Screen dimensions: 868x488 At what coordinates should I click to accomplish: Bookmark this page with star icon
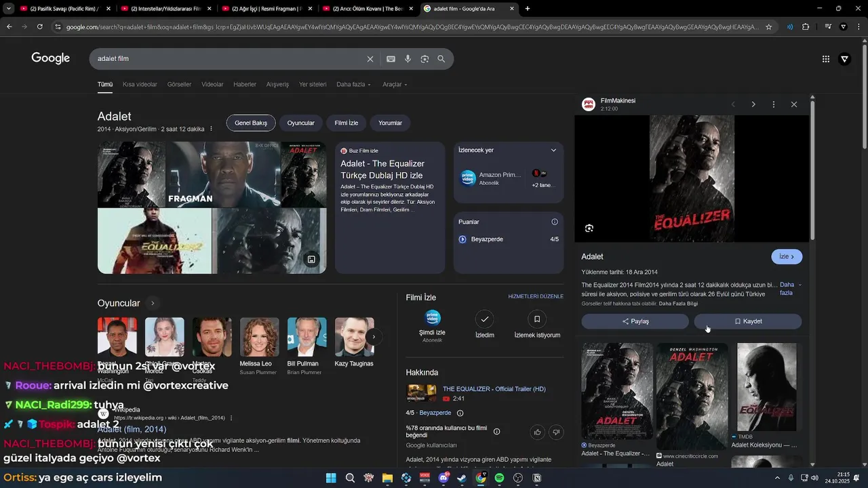click(x=768, y=26)
